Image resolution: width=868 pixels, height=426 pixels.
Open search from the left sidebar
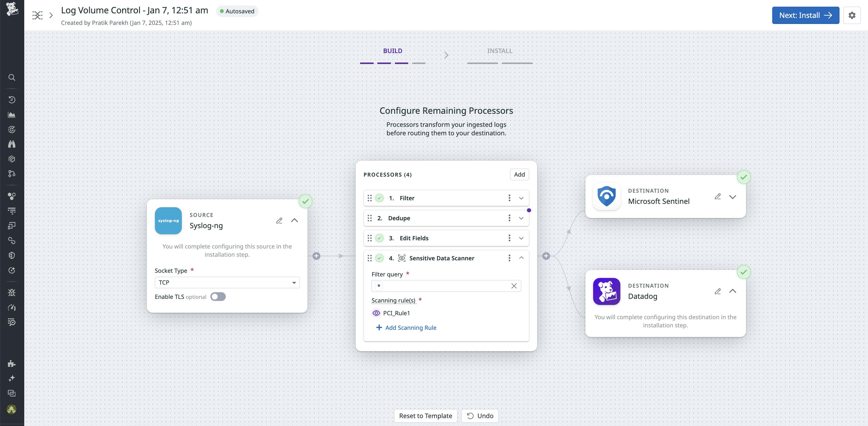12,77
